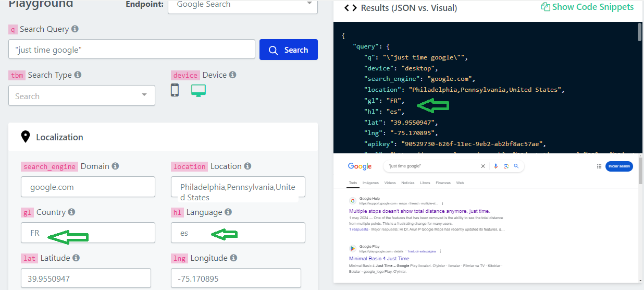This screenshot has height=290, width=644.
Task: Select the Finanzas tab
Action: 443,183
